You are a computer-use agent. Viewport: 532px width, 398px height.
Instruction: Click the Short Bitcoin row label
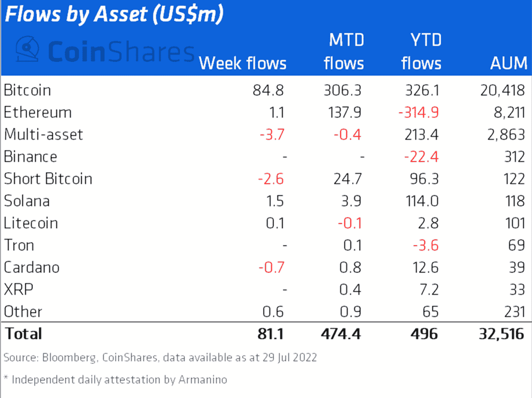pos(48,179)
